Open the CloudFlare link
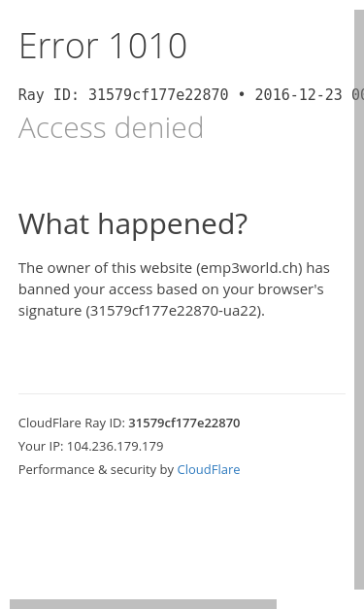This screenshot has height=609, width=364. (x=209, y=469)
